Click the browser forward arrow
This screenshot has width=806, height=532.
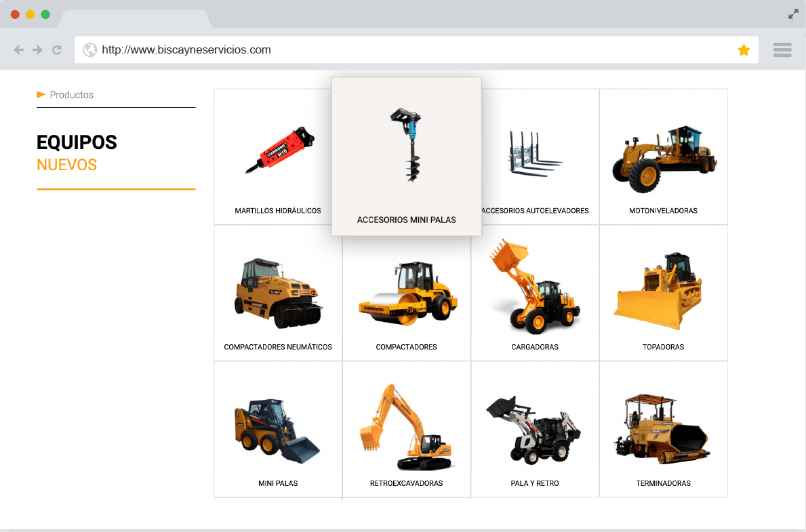pos(37,50)
